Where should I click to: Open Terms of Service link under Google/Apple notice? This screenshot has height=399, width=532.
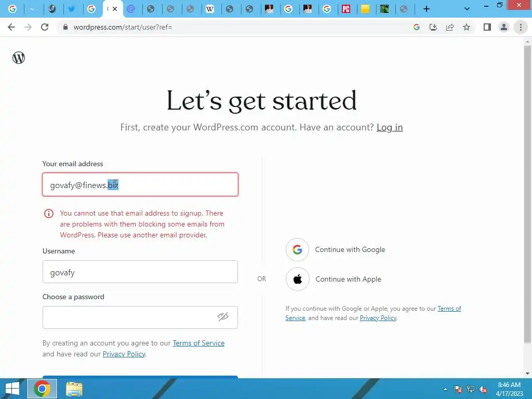pyautogui.click(x=373, y=313)
